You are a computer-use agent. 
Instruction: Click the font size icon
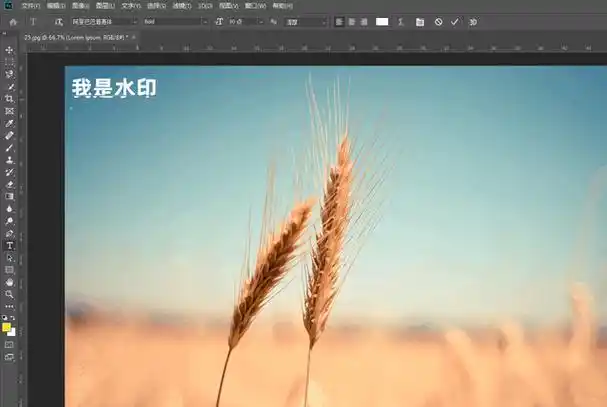click(219, 22)
